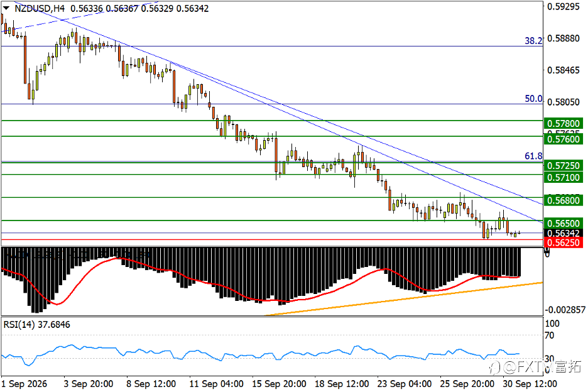
Task: Click the 100 level on the RSI scale
Action: [x=552, y=324]
